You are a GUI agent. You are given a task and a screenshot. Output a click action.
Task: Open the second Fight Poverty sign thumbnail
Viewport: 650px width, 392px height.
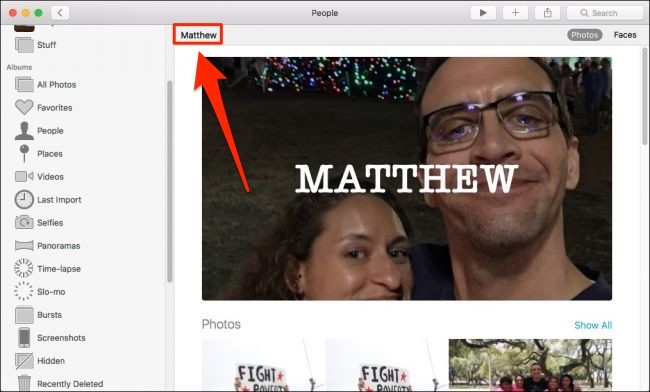click(386, 365)
